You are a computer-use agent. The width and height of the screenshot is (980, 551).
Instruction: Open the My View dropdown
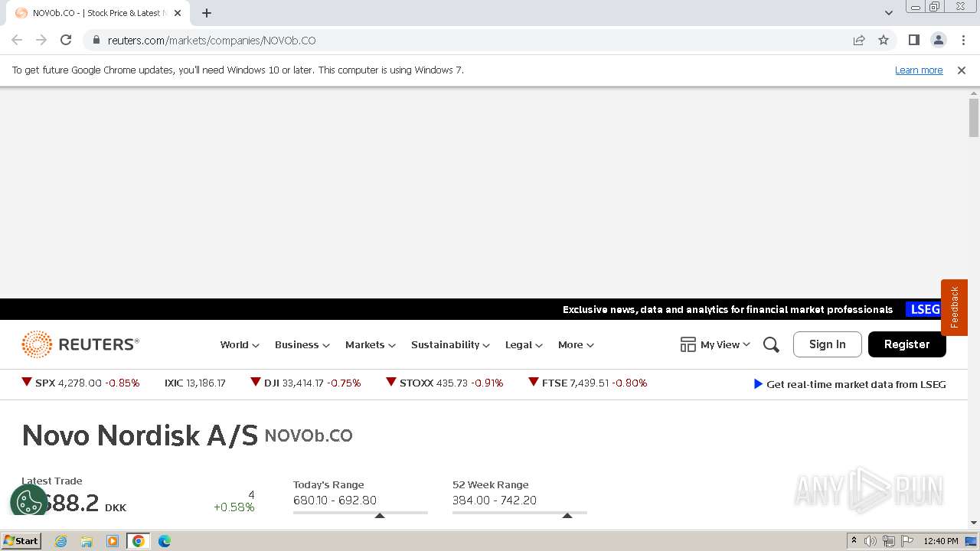tap(725, 345)
